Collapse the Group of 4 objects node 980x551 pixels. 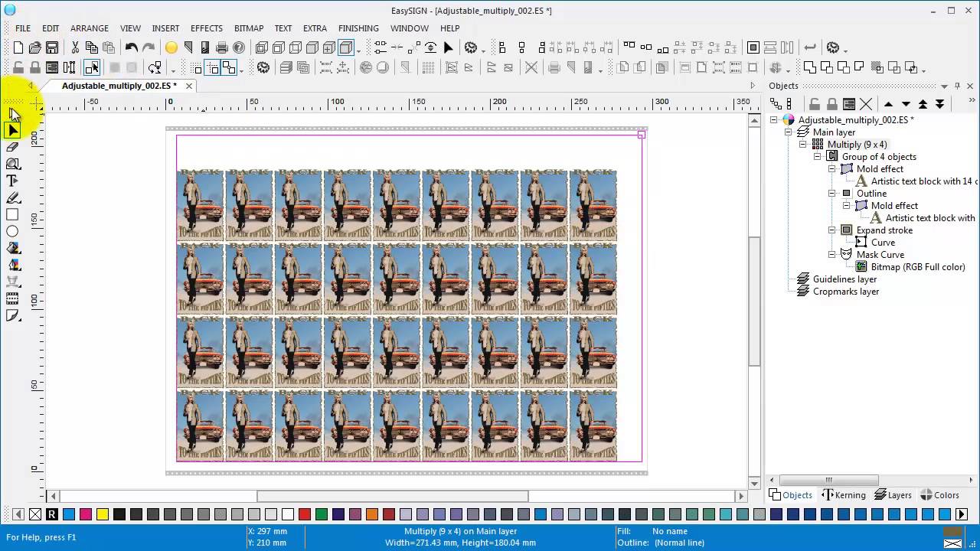(817, 157)
